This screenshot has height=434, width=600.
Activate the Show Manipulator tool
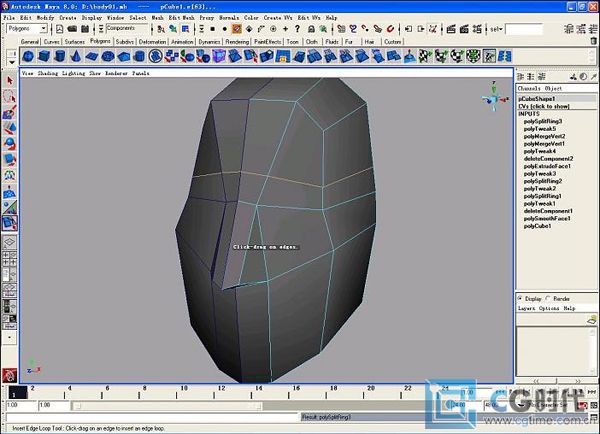pyautogui.click(x=10, y=207)
